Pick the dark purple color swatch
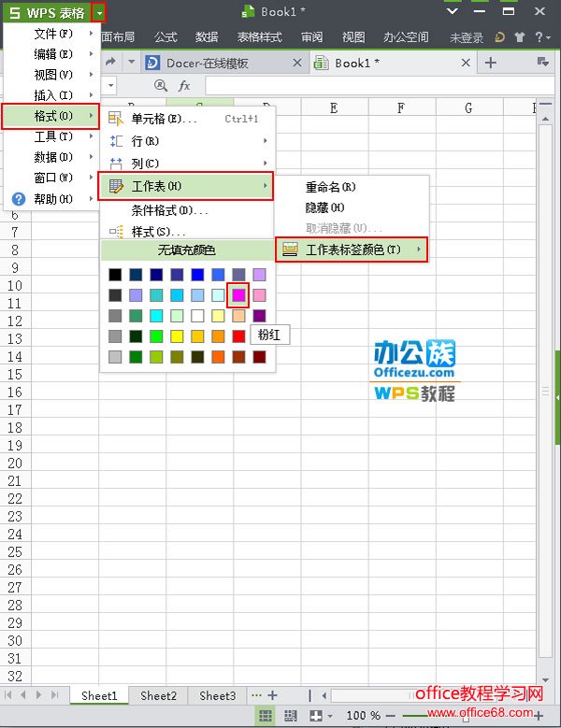Image resolution: width=561 pixels, height=728 pixels. point(259,316)
